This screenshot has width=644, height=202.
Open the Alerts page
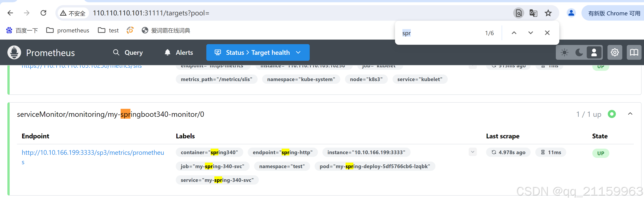(179, 53)
